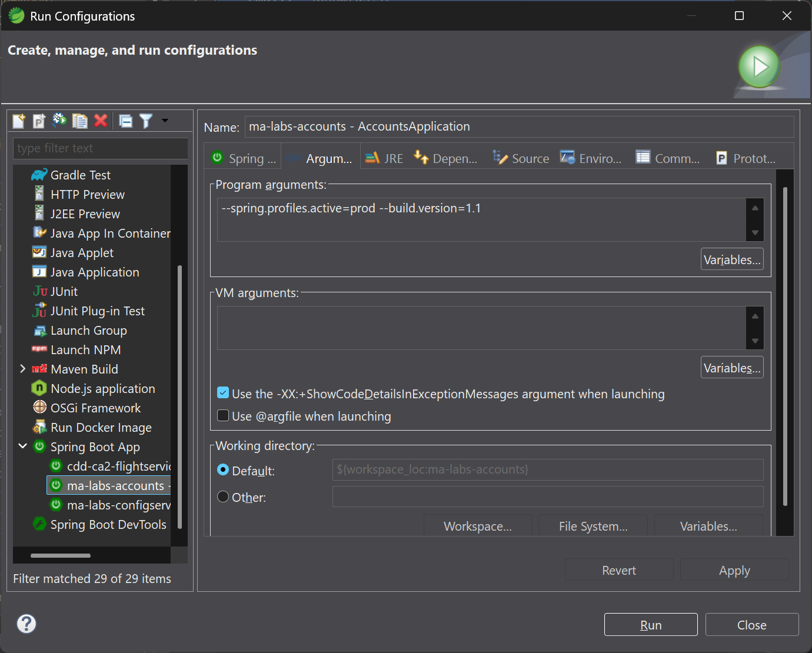This screenshot has height=653, width=812.
Task: Click the filter launch configurations funnel icon
Action: tap(146, 121)
